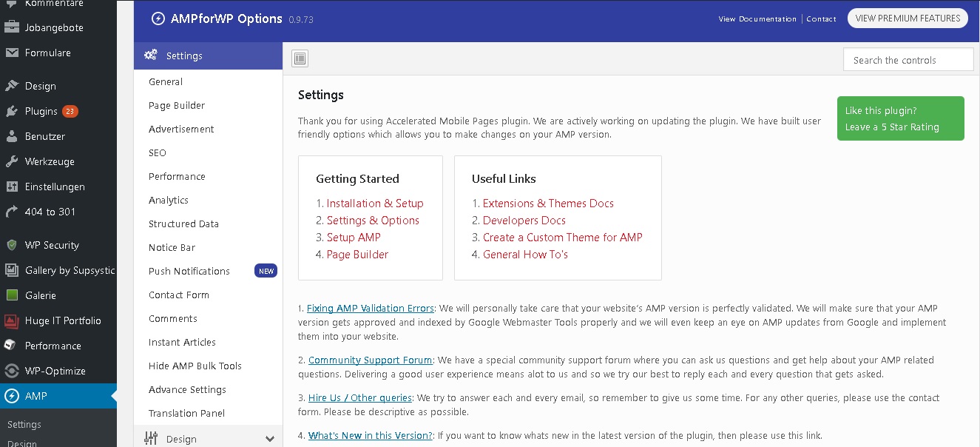Image resolution: width=980 pixels, height=447 pixels.
Task: Open Extensions & Themes Docs link
Action: (548, 204)
